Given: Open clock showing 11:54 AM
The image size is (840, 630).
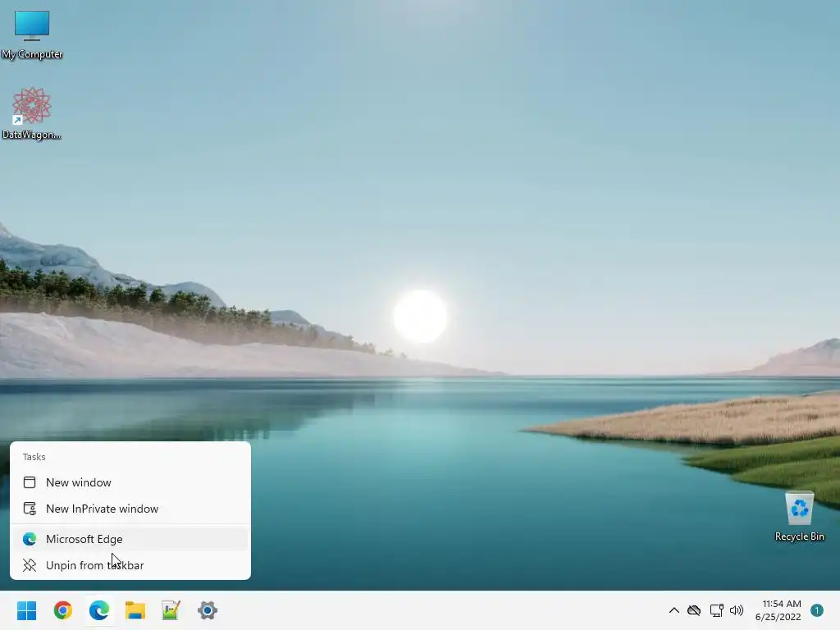Looking at the screenshot, I should pyautogui.click(x=778, y=610).
